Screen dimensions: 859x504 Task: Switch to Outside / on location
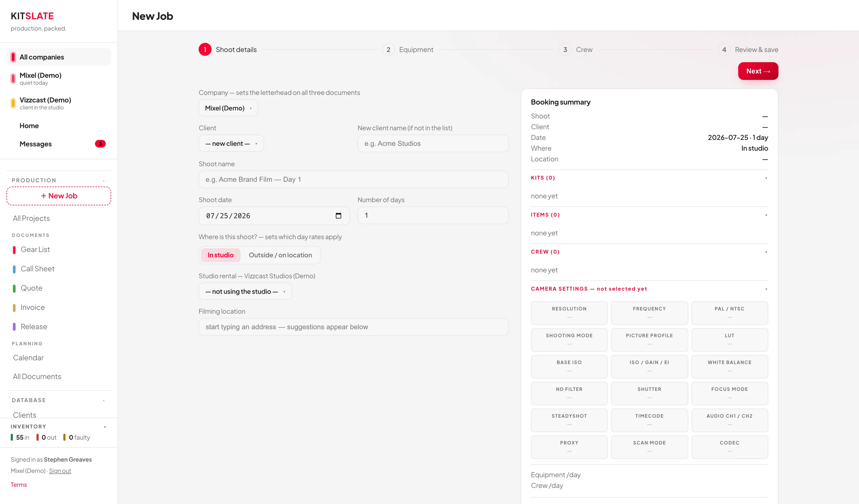tap(280, 255)
